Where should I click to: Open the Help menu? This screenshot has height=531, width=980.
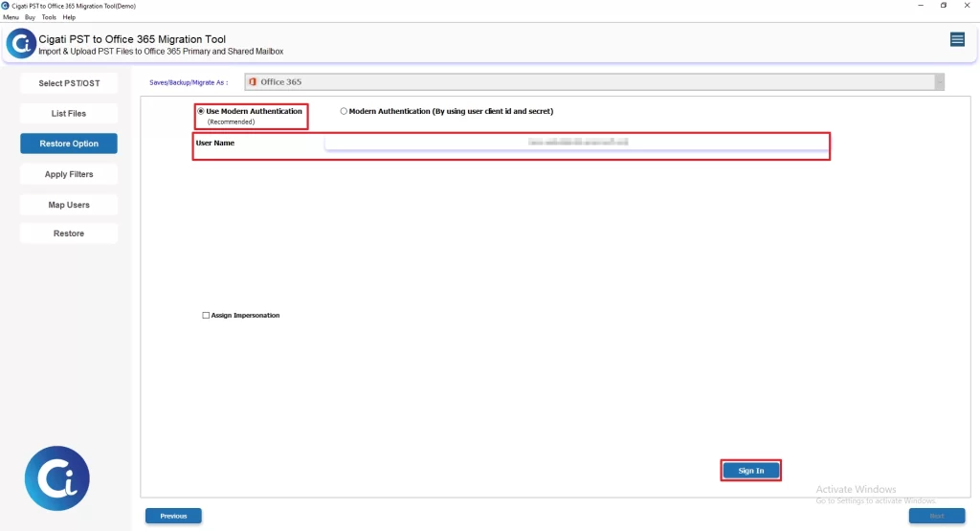point(69,17)
